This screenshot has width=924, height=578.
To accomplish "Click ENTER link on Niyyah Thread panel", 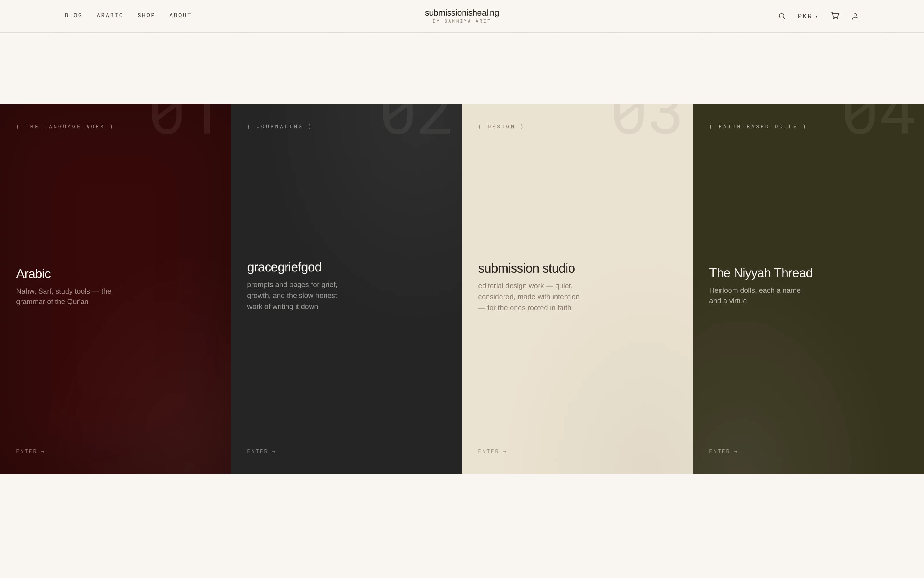I will [x=723, y=451].
